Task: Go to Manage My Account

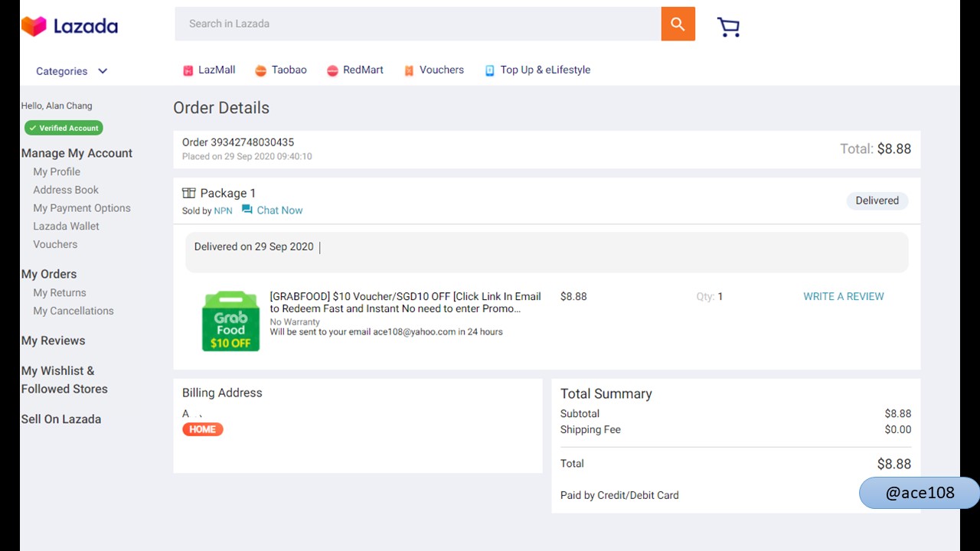Action: [77, 153]
